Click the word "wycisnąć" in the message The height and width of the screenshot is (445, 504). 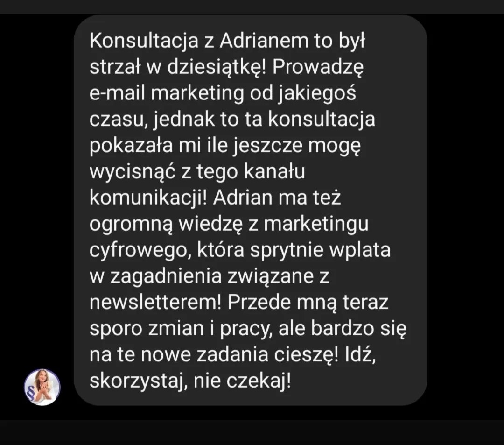[133, 172]
